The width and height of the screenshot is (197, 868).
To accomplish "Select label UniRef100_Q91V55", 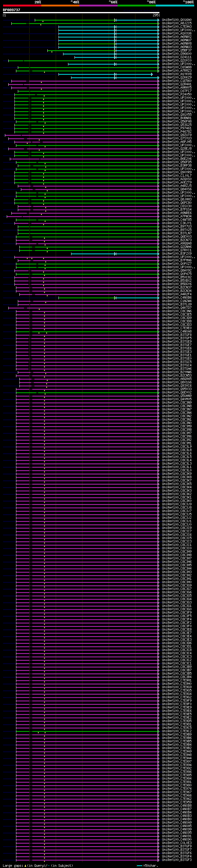I will (x=177, y=115).
